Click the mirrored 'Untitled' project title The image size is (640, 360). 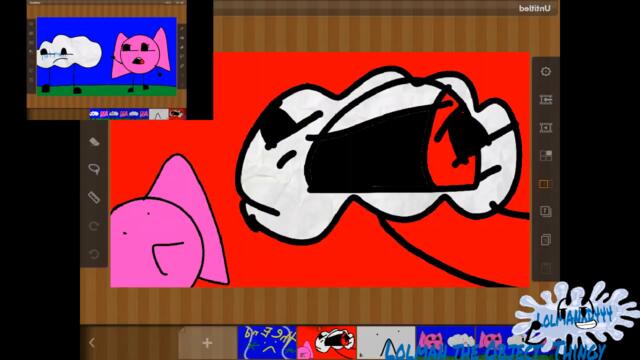[535, 8]
